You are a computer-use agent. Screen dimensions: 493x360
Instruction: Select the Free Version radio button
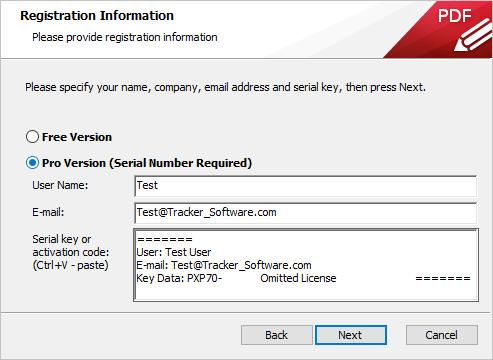pyautogui.click(x=32, y=137)
